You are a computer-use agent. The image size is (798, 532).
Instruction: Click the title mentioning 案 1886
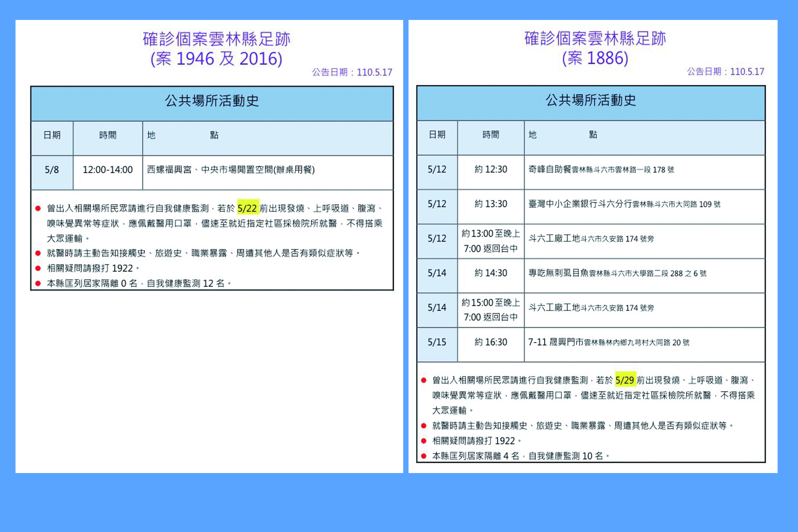click(x=595, y=48)
